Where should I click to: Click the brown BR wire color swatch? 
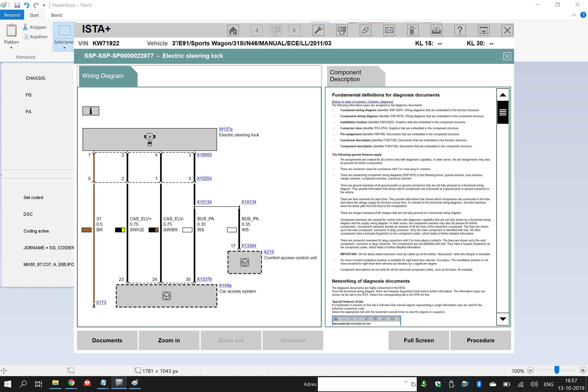[86, 230]
